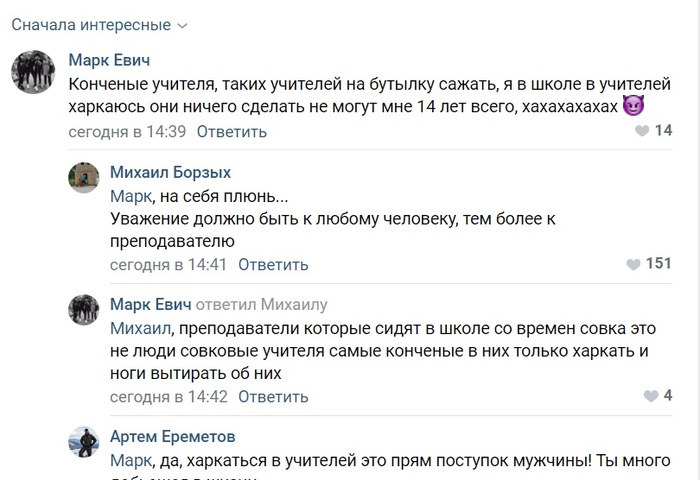Open Марк Евич's avatar on first comment
This screenshot has width=700, height=480.
tap(32, 71)
